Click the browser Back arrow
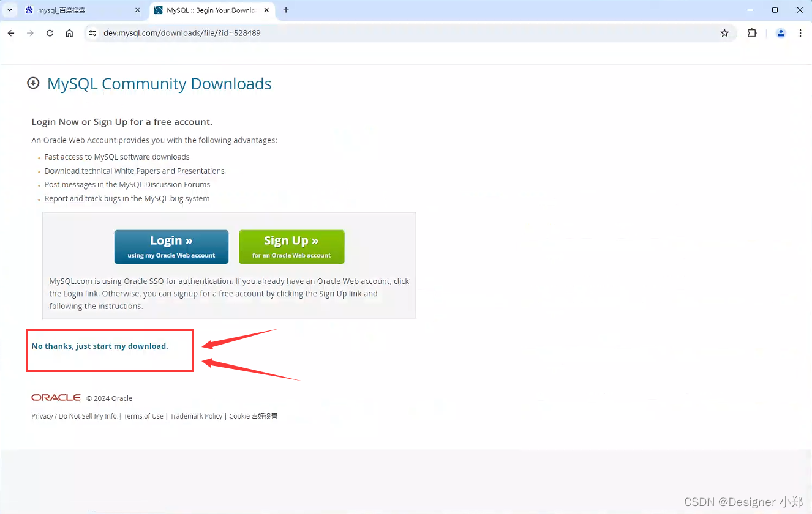The height and width of the screenshot is (514, 812). coord(11,33)
